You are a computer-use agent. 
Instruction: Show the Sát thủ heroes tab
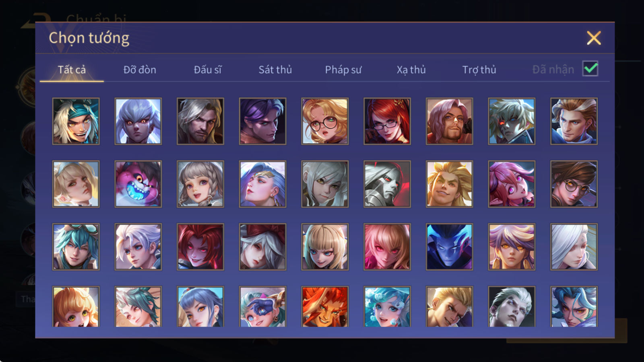[x=275, y=70]
